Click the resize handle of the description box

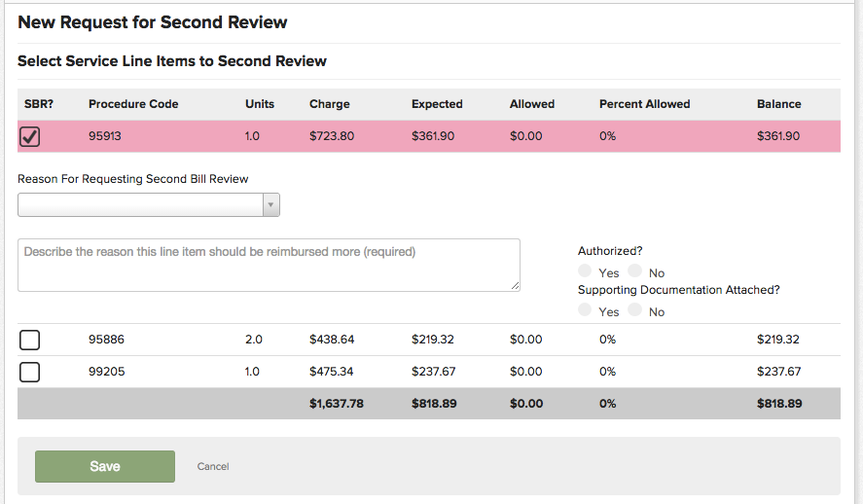point(516,286)
